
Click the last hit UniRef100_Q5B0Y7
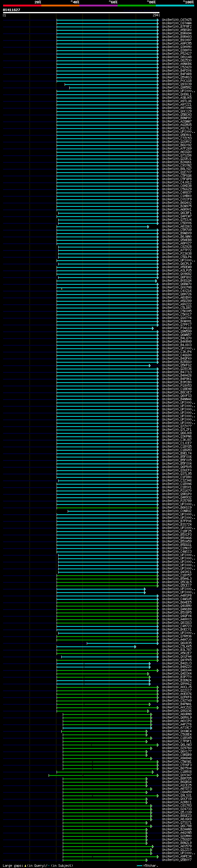pos(177,860)
